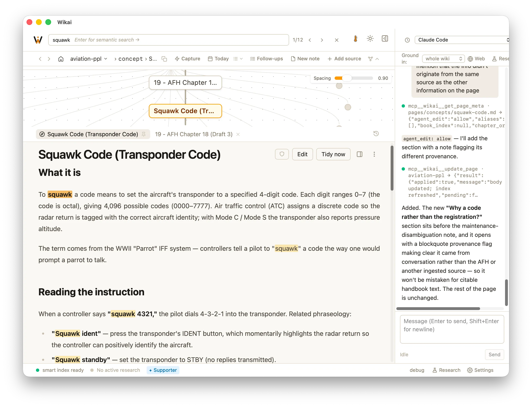Screen dimensions: 532x407
Task: Open the Claude Code model dropdown
Action: coord(462,40)
